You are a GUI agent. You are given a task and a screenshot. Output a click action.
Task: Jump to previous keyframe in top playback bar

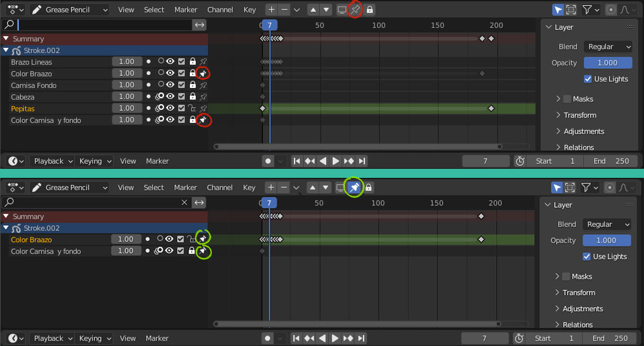309,161
